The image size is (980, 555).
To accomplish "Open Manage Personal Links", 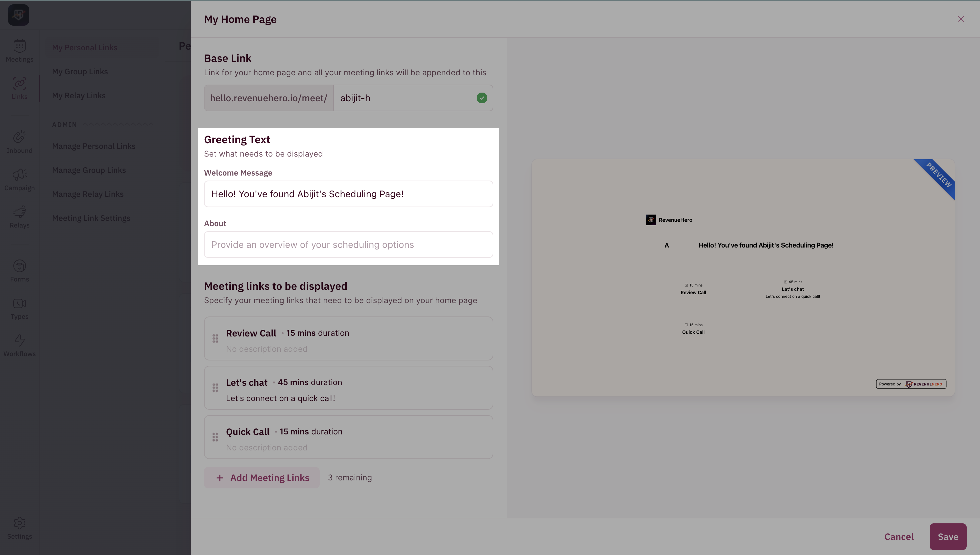I will (x=93, y=146).
